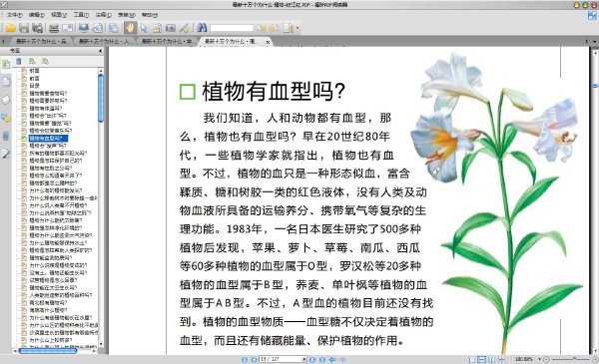Viewport: 599px width, 364px height.
Task: Go to the last page
Action: (x=322, y=359)
